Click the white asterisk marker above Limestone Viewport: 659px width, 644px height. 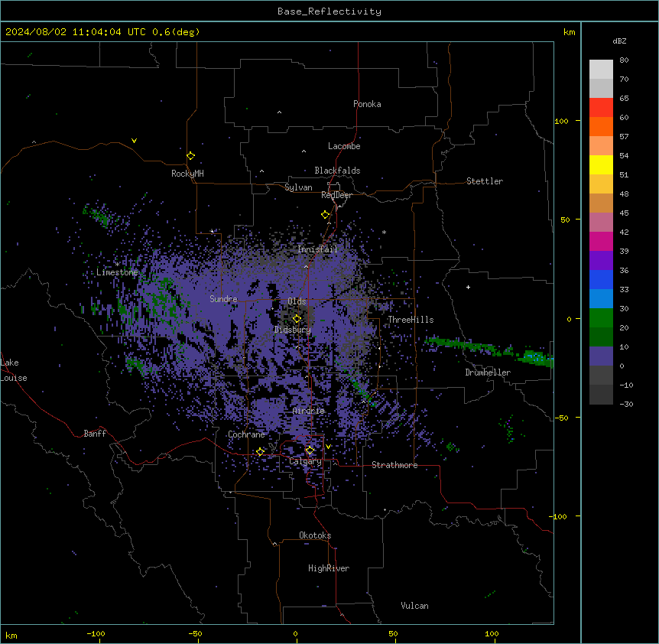click(117, 264)
